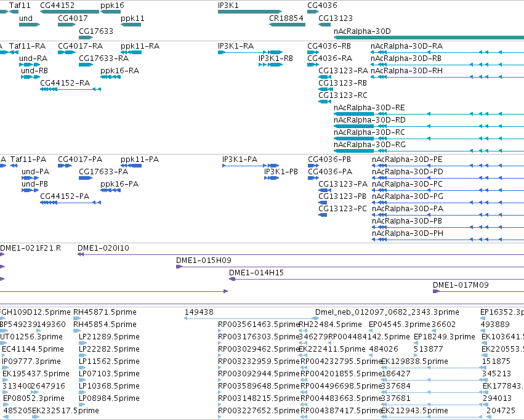
Task: Click the ppk11 gene label
Action: 132,18
